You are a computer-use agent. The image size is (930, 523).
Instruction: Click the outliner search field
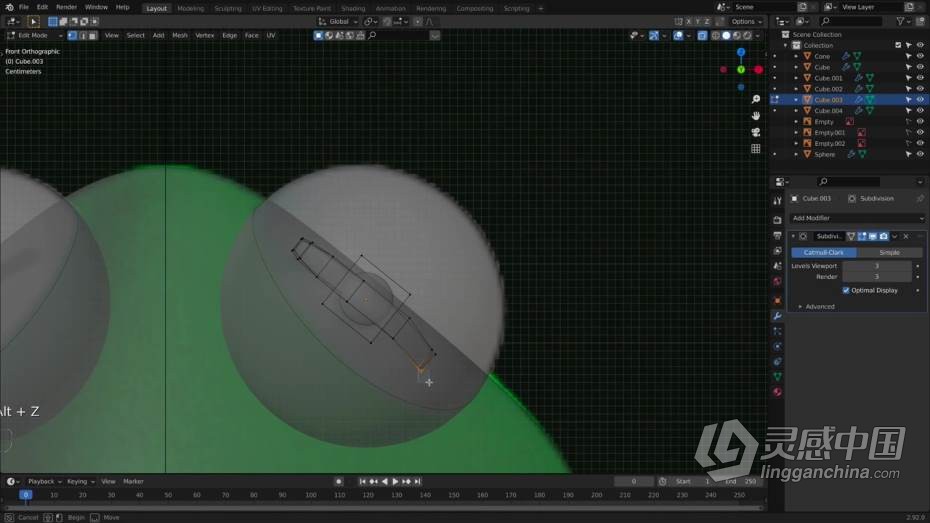[x=851, y=21]
